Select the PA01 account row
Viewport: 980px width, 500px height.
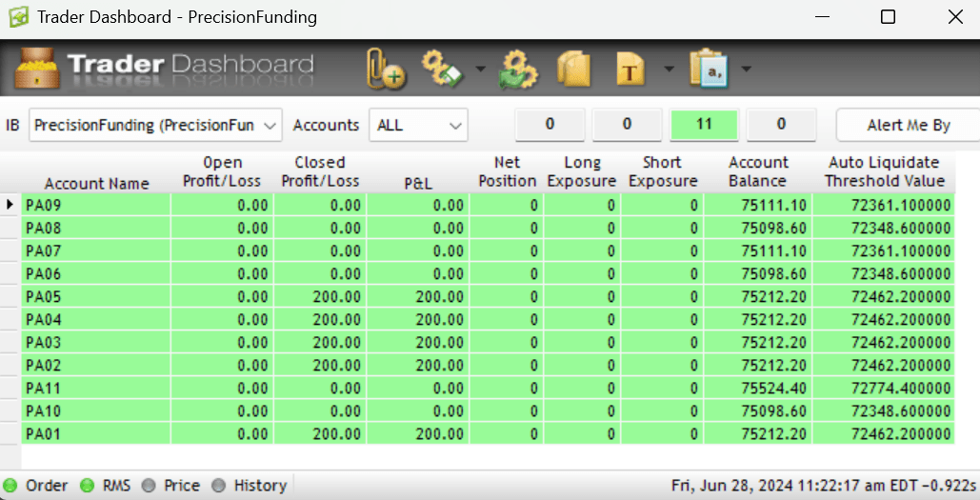point(489,433)
